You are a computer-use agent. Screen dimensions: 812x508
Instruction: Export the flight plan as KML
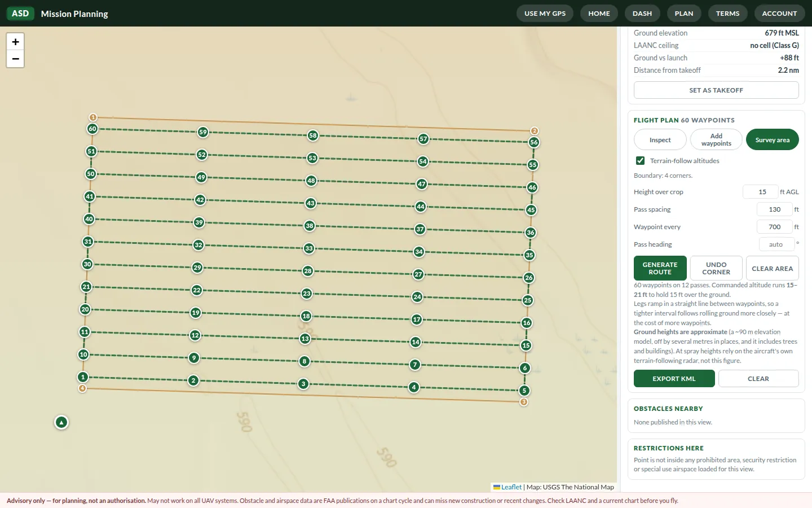674,379
